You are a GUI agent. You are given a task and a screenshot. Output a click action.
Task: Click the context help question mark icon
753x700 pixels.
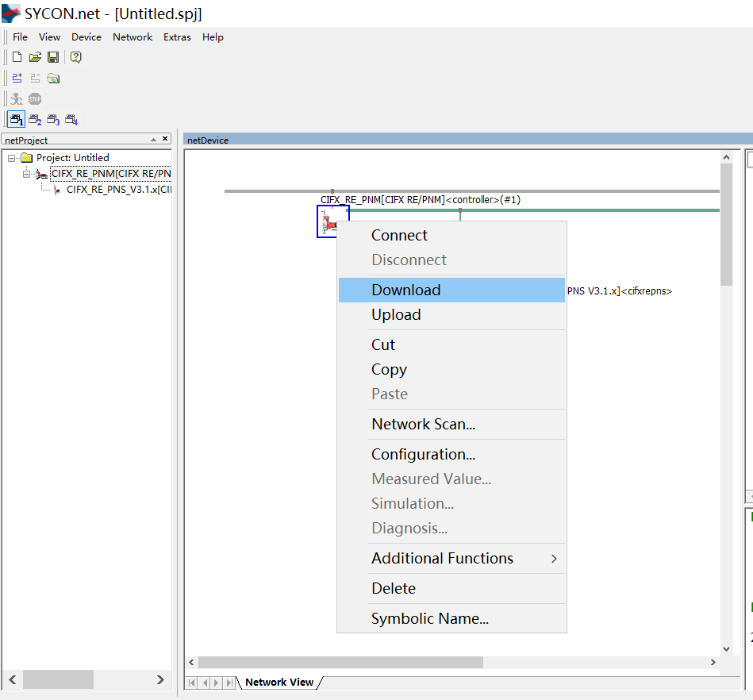(76, 57)
